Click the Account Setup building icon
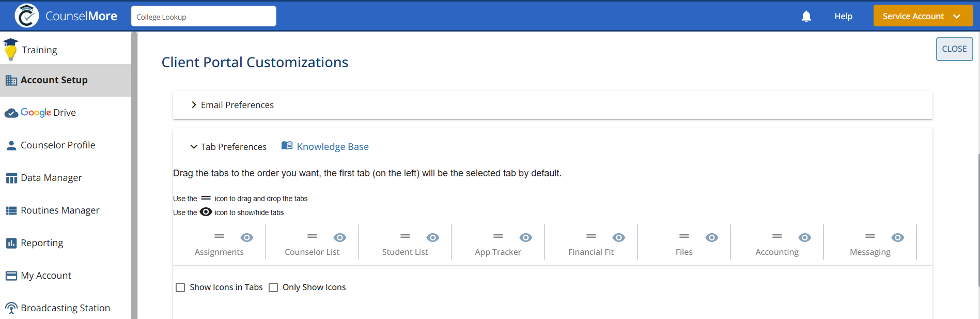Screen dimensions: 980x319 click(11, 80)
